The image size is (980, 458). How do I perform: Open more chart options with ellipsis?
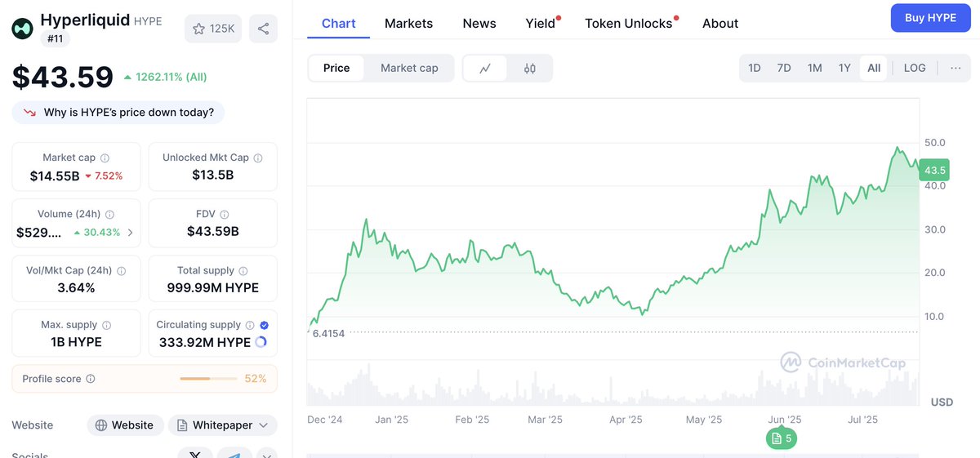click(x=955, y=69)
